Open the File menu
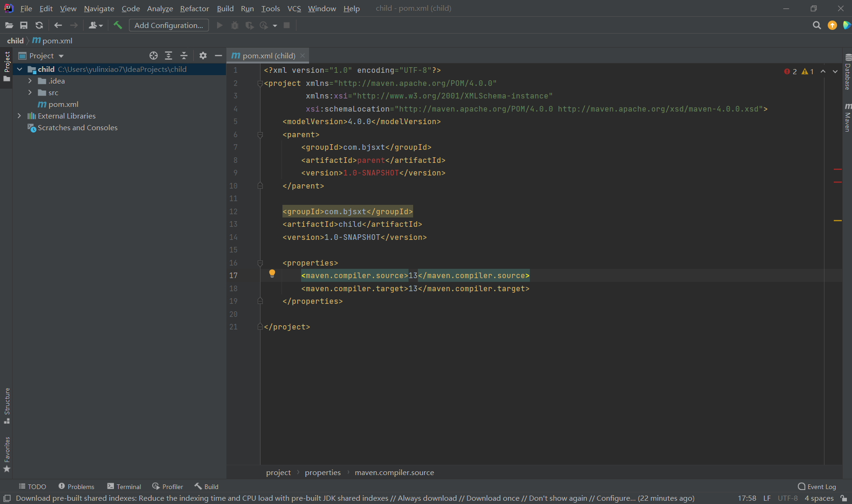This screenshot has height=504, width=852. tap(26, 8)
